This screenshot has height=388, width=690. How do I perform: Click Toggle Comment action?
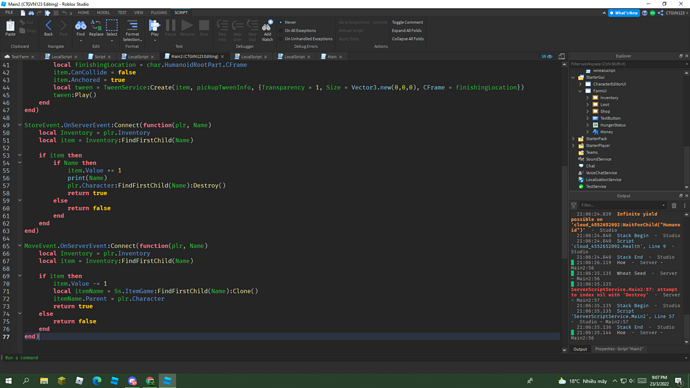pos(407,22)
